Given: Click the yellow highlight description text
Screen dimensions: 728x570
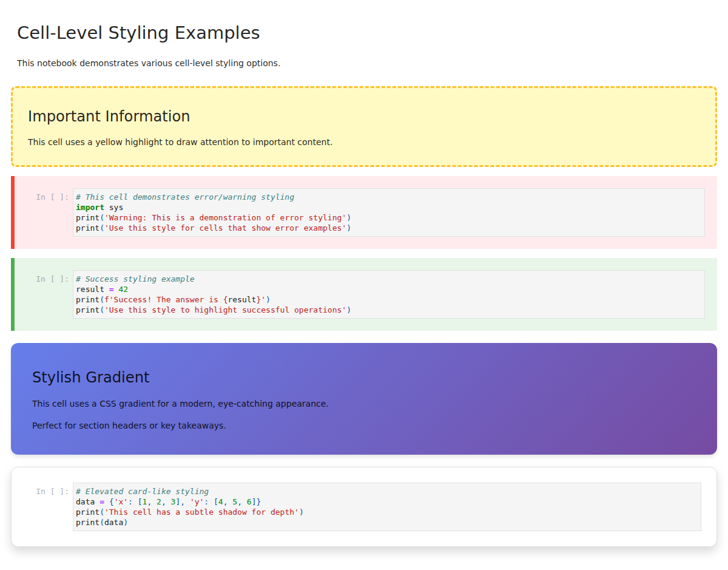Looking at the screenshot, I should point(180,142).
